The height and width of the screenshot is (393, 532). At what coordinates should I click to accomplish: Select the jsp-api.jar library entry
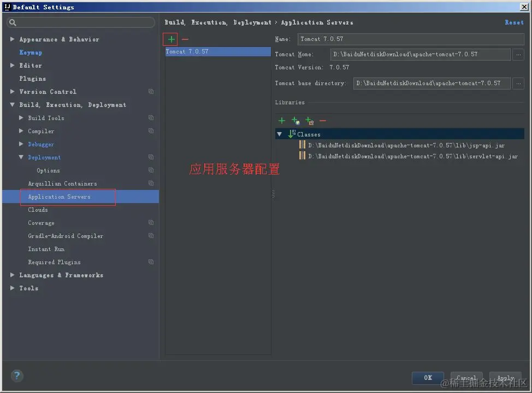point(406,146)
